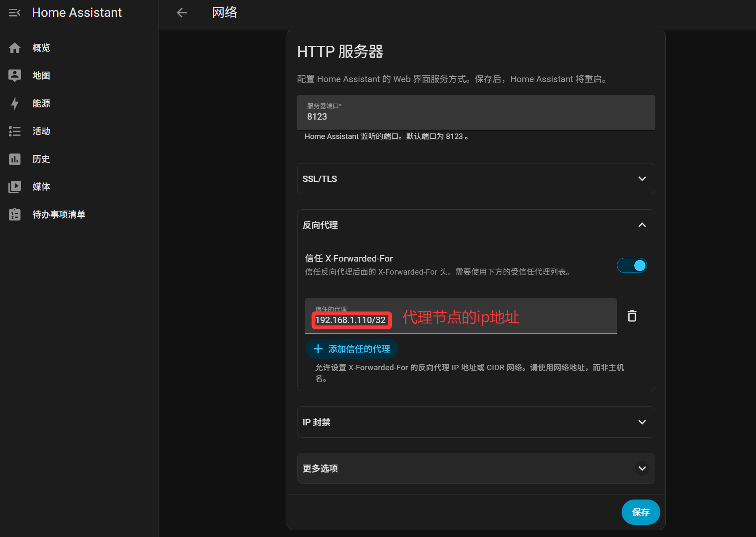Click the 允许设置 X-Forwarded-For helper text
Image resolution: width=756 pixels, height=537 pixels.
tap(470, 373)
